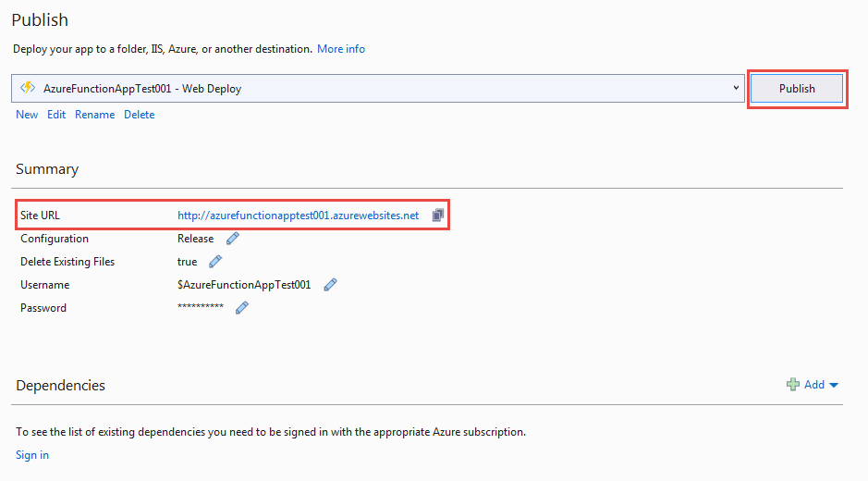Click the 'Site URL' label
The width and height of the screenshot is (868, 481).
coord(40,216)
